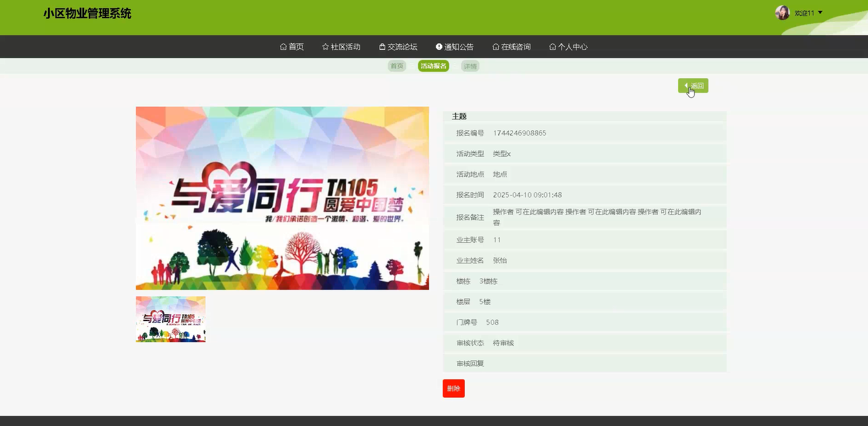The height and width of the screenshot is (426, 868).
Task: Click the house icon beside 在线咨询
Action: pos(496,47)
